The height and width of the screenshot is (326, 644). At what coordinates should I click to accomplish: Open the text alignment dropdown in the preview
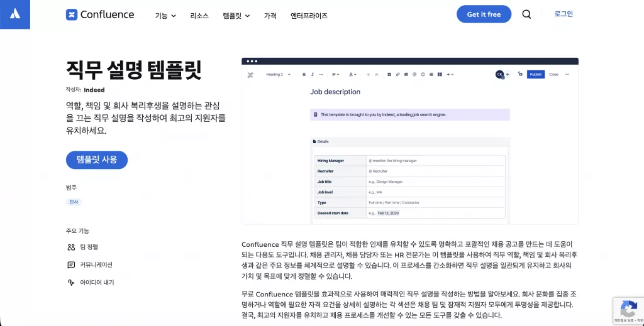click(x=336, y=74)
